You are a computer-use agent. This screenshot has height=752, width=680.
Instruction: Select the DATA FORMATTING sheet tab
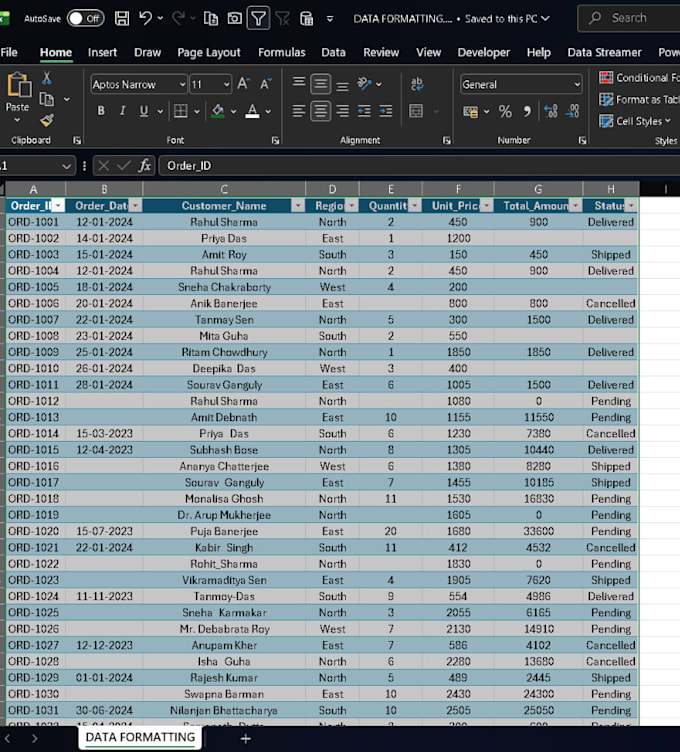[x=140, y=737]
